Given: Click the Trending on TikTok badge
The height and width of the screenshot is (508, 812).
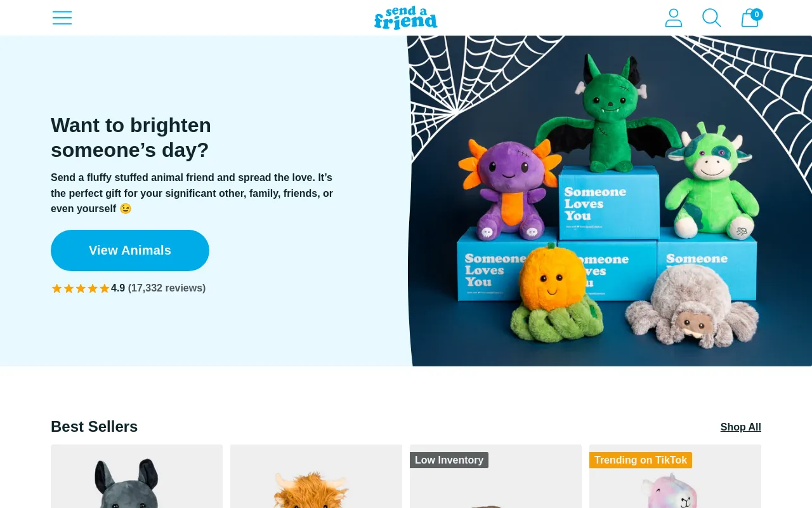Looking at the screenshot, I should click(641, 460).
